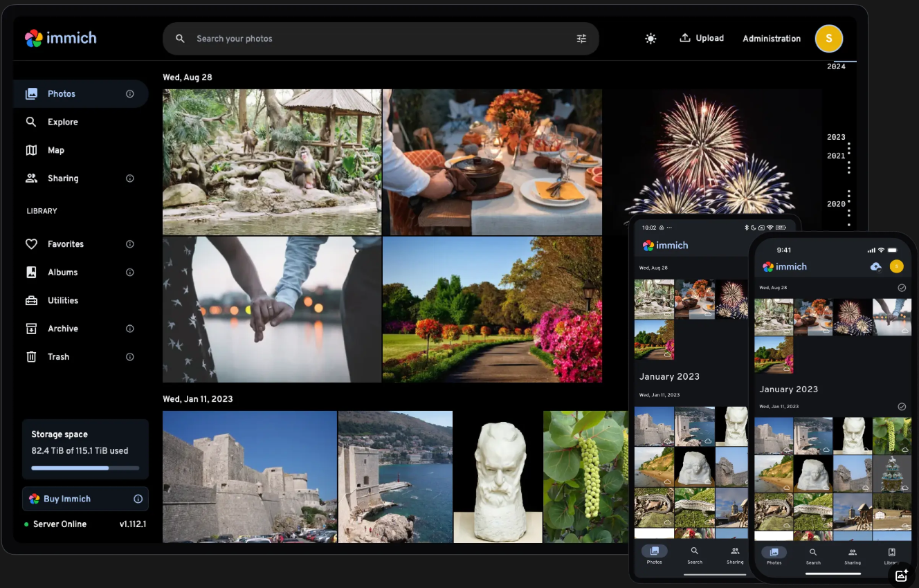919x588 pixels.
Task: Open the holding hands photo on desktop
Action: click(272, 309)
